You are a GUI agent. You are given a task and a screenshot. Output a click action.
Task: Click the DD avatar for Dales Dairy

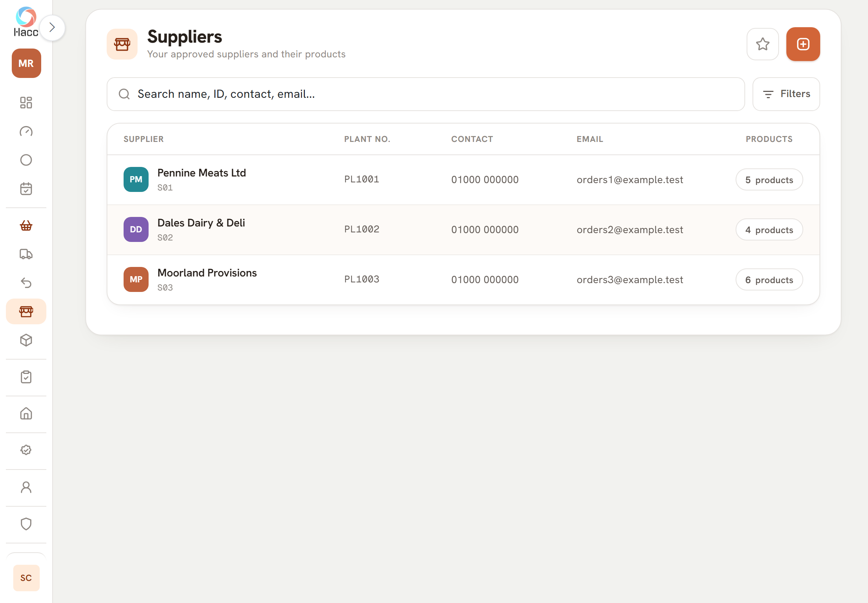(x=136, y=229)
